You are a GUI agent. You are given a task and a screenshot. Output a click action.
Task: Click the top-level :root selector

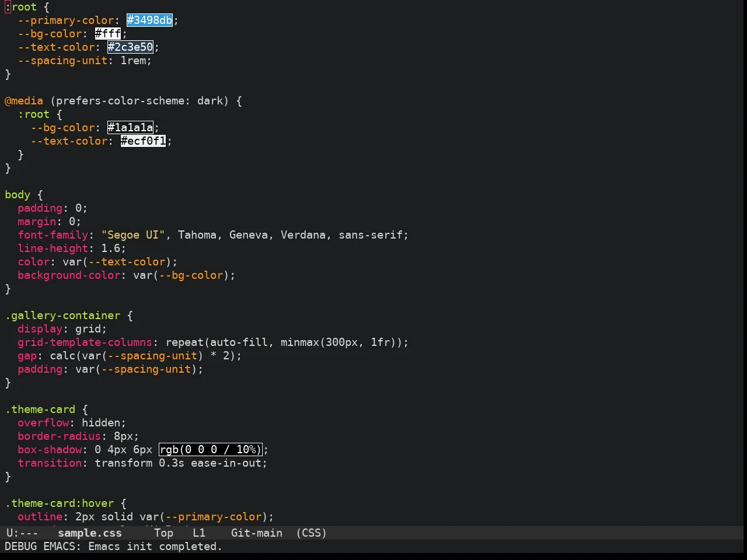20,7
